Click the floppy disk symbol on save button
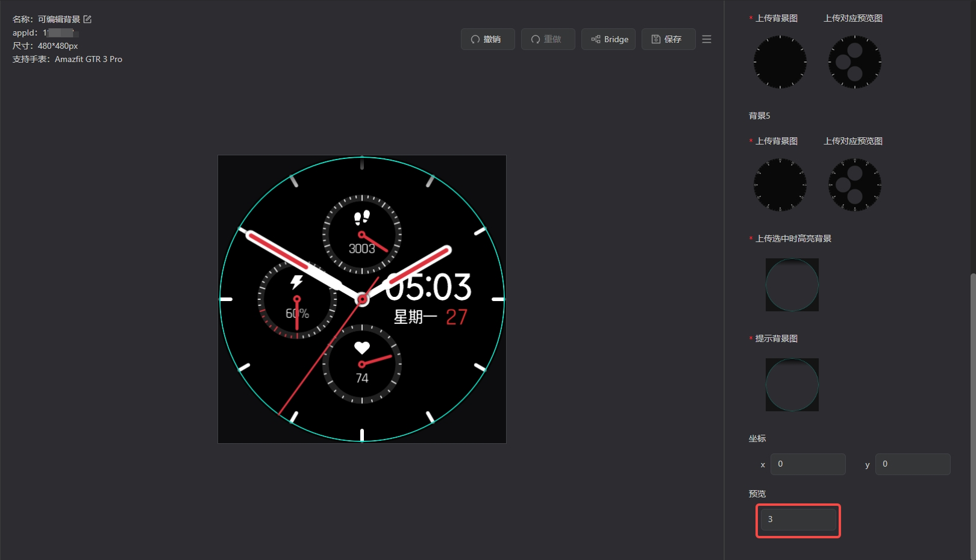Image resolution: width=976 pixels, height=560 pixels. coord(656,39)
